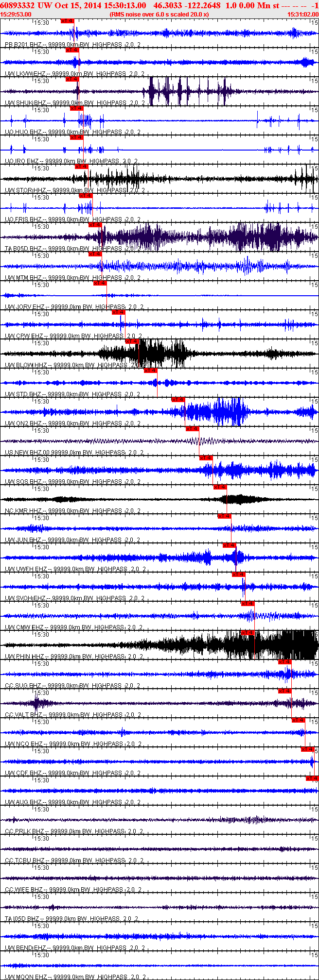The image size is (319, 980).
Task: Select the red pick marker on the CC SUG trace
Action: pyautogui.click(x=284, y=662)
